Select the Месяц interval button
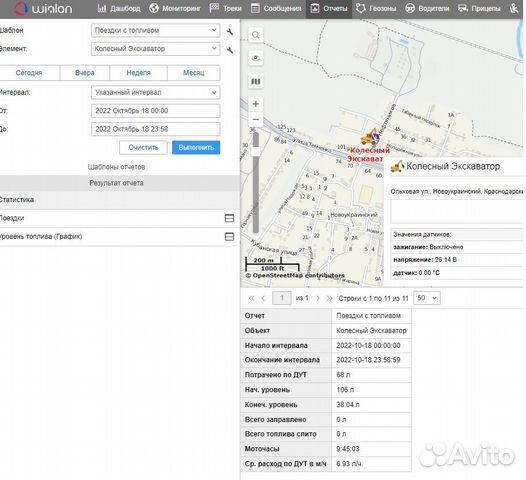526x480 pixels. [x=194, y=73]
